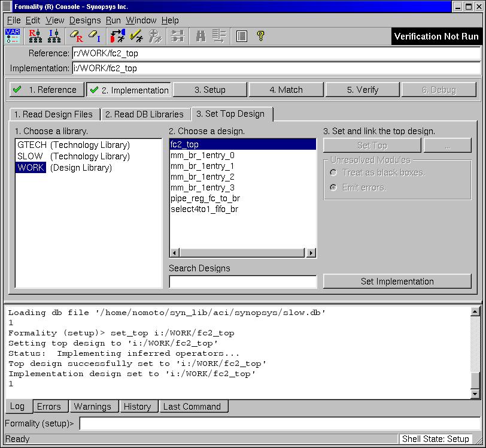Click the design list right scroll arrow

coord(311,253)
